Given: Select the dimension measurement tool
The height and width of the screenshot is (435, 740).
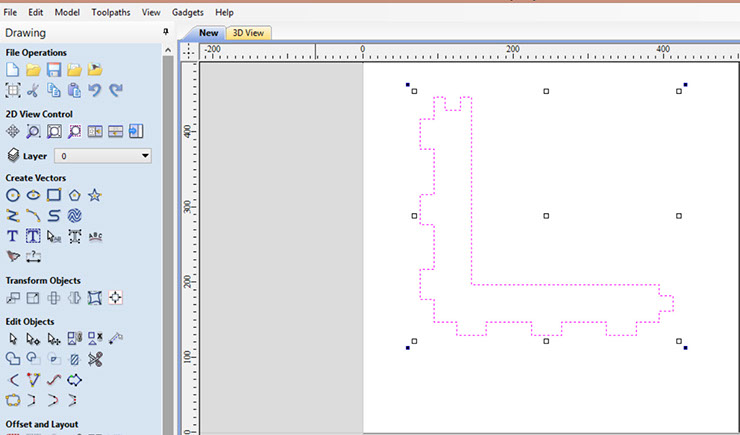Looking at the screenshot, I should 33,257.
